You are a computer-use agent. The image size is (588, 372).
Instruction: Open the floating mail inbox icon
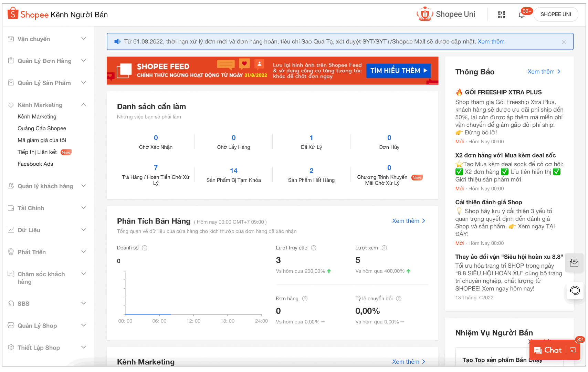574,263
